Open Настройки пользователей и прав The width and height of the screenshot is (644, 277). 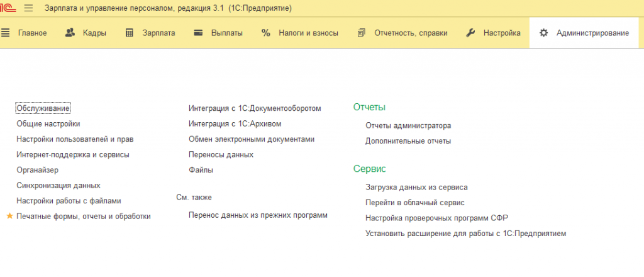[x=75, y=139]
